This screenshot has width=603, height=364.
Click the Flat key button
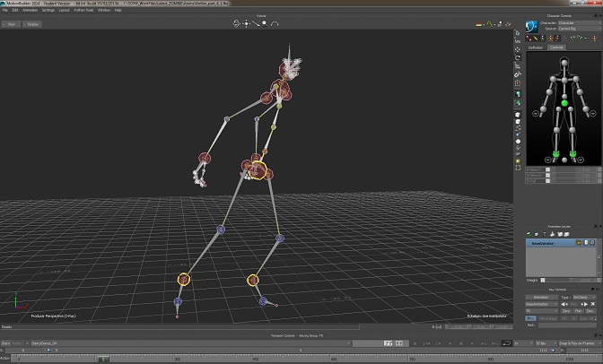pos(579,311)
